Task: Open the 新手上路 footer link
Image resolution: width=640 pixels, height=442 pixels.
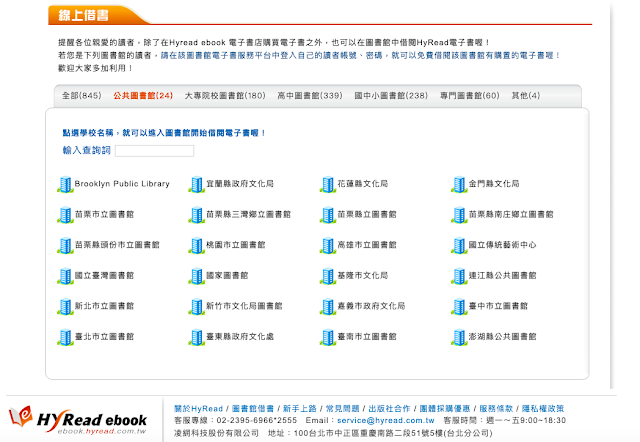Action: [300, 409]
